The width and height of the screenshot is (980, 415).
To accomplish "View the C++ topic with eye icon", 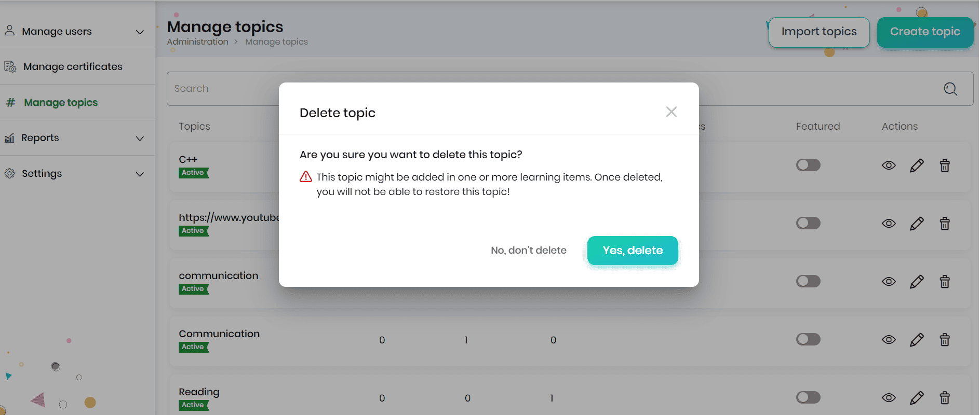I will pos(889,165).
